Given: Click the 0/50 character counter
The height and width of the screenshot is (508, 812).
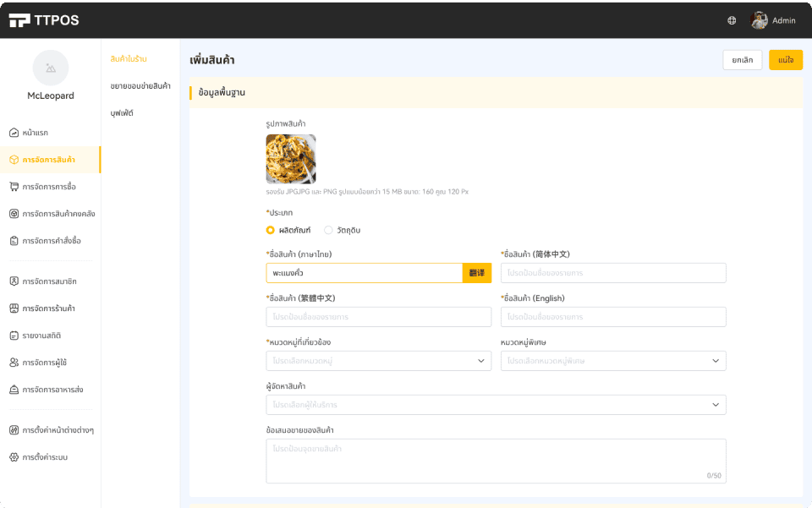Looking at the screenshot, I should [714, 475].
